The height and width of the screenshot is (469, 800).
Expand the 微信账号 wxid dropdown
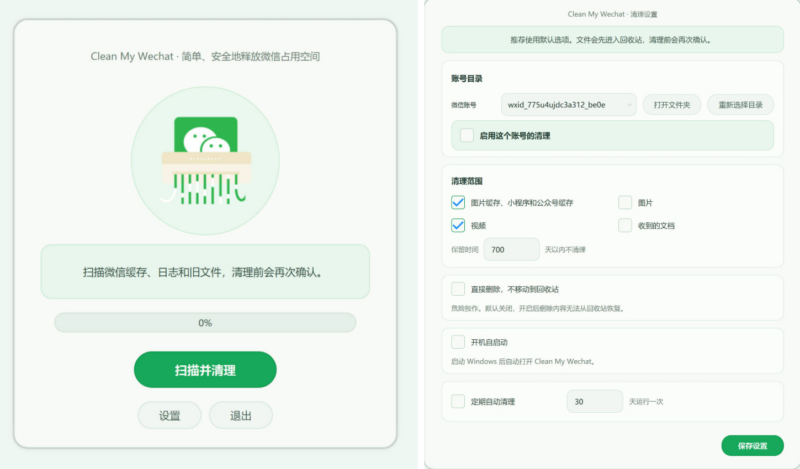pyautogui.click(x=568, y=105)
